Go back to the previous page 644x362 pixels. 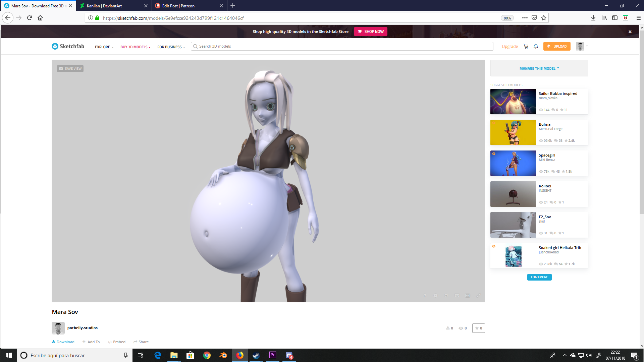(8, 18)
